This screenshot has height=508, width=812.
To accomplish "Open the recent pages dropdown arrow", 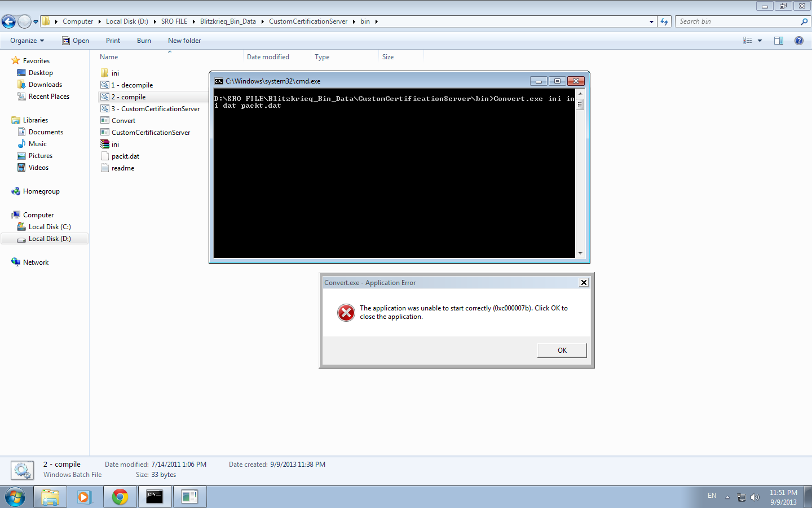I will pos(36,22).
